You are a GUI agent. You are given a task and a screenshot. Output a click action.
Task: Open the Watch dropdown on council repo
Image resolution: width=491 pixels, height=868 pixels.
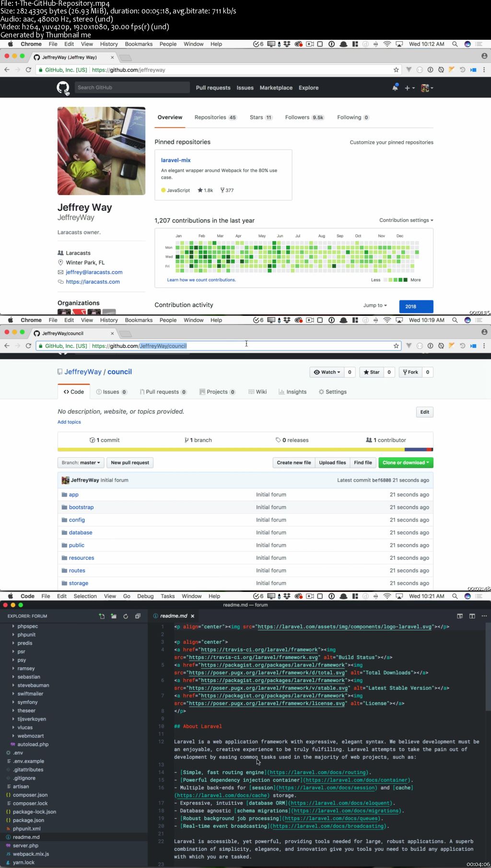[327, 372]
